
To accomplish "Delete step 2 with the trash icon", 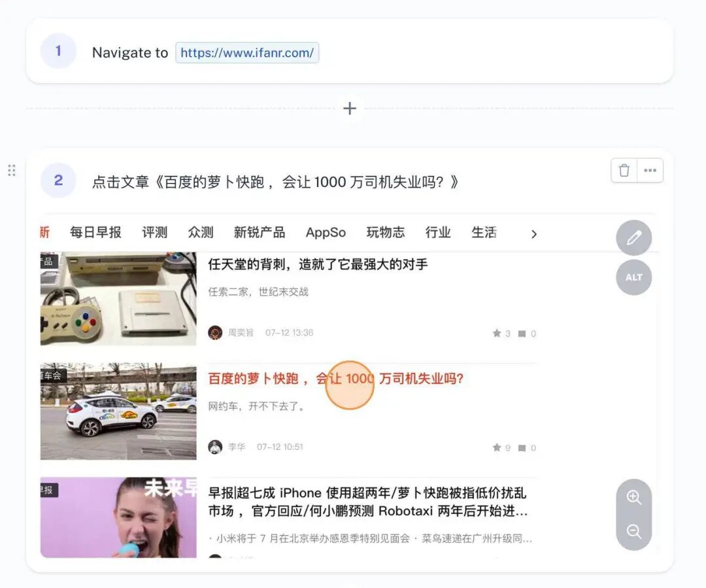I will (x=624, y=171).
